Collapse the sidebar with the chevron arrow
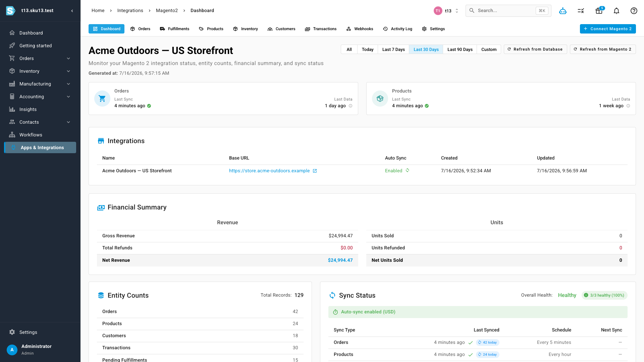This screenshot has height=362, width=644. pyautogui.click(x=72, y=11)
